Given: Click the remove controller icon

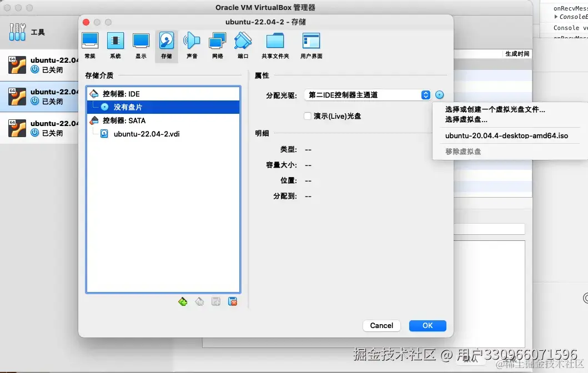Looking at the screenshot, I should 199,301.
